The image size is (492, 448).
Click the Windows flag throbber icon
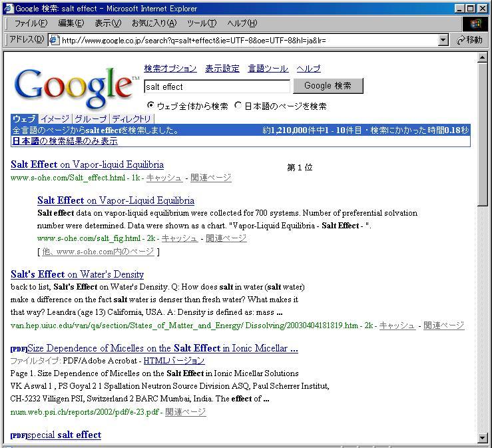click(475, 23)
